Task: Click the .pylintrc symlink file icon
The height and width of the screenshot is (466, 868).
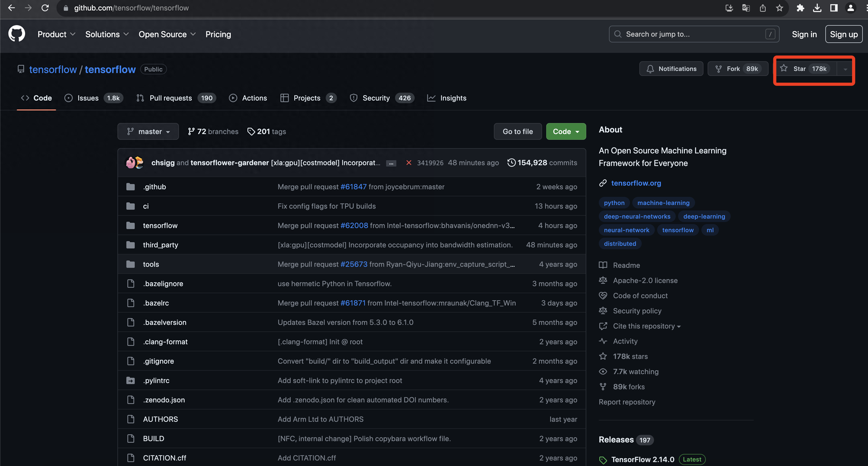Action: click(x=131, y=380)
